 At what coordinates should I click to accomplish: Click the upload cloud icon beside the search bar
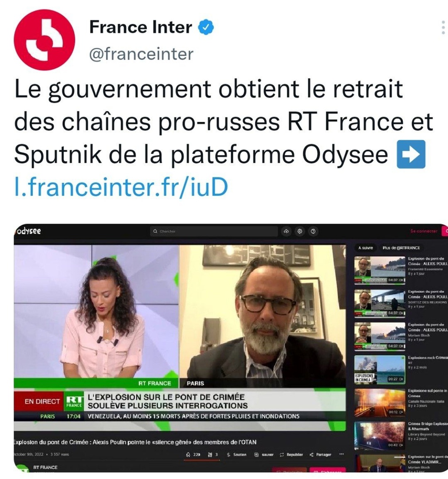coord(287,231)
